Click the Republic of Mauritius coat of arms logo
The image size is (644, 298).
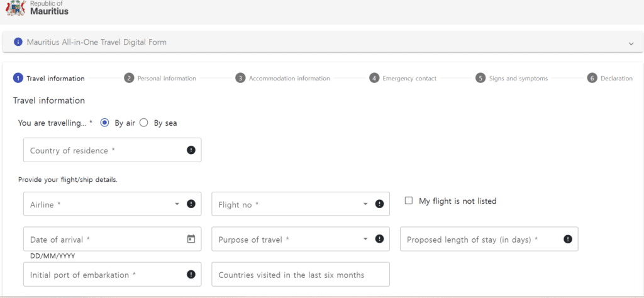[x=16, y=8]
